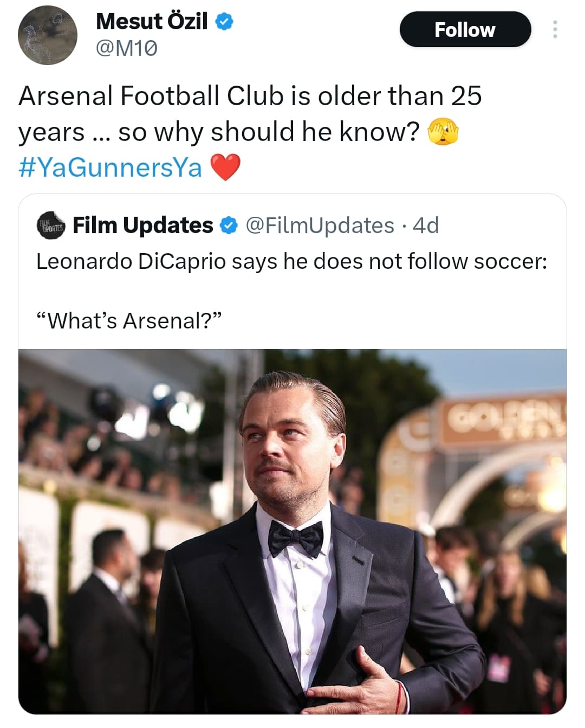Open the @FilmUpdates handle

[x=320, y=226]
